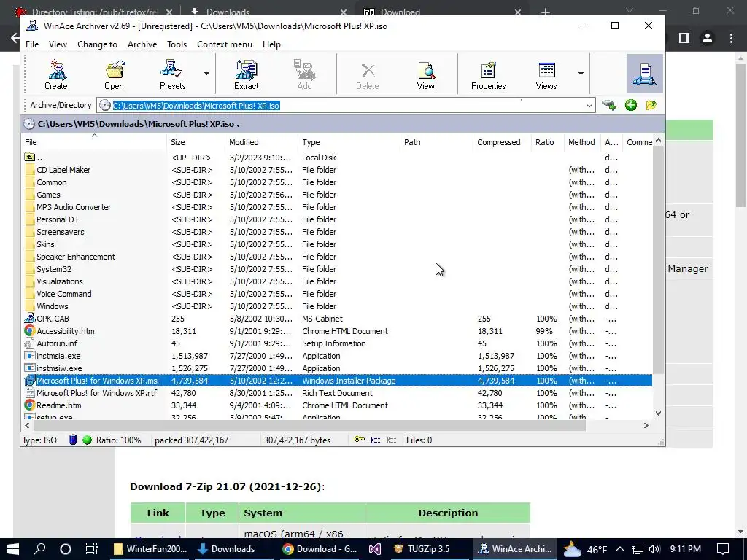Click the up-directory icon in the '..' row
The height and width of the screenshot is (560, 747).
point(29,157)
